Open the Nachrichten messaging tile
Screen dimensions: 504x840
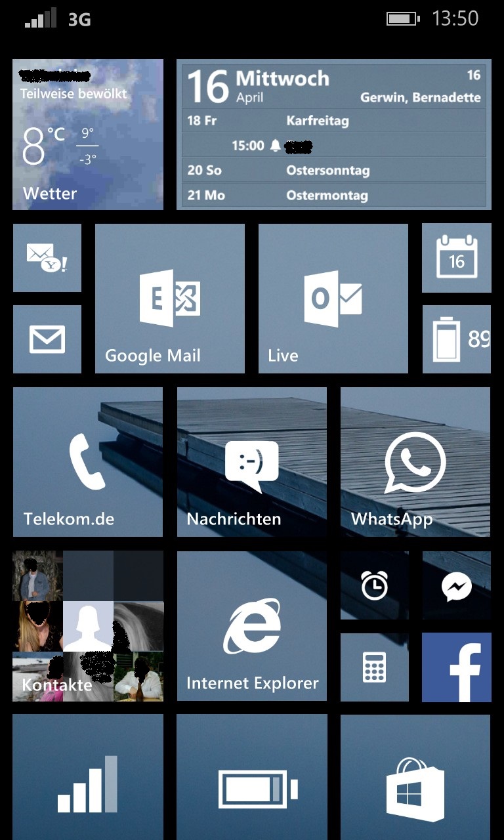point(252,462)
